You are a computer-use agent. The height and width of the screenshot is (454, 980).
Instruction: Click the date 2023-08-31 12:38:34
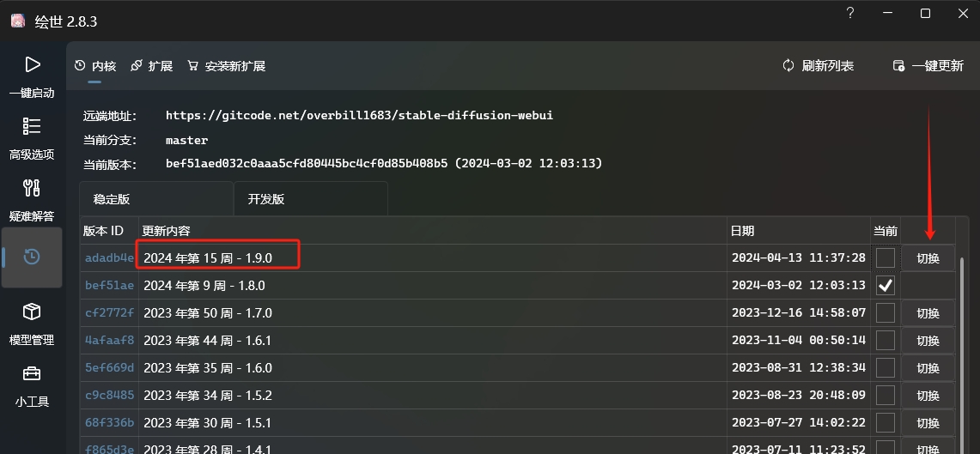point(799,368)
